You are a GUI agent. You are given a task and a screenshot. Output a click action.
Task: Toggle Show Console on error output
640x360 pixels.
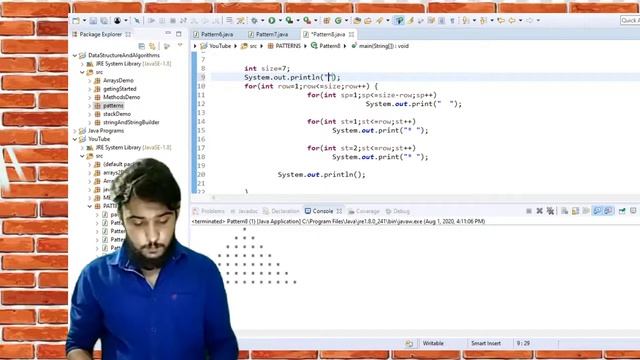coord(608,211)
